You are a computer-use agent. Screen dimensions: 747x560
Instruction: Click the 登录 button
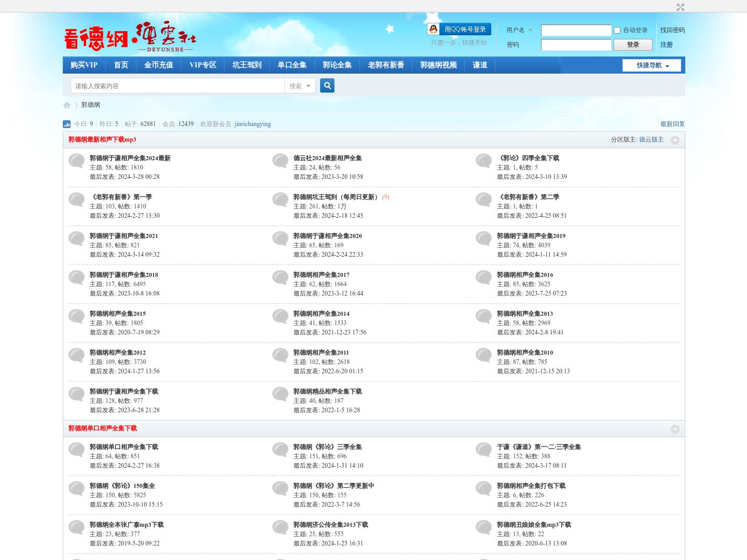coord(633,45)
